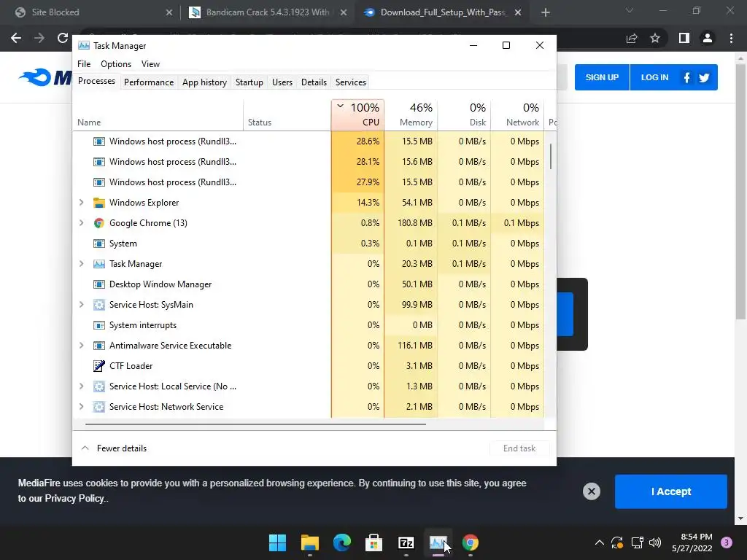747x560 pixels.
Task: Switch to the Details tab
Action: 314,82
